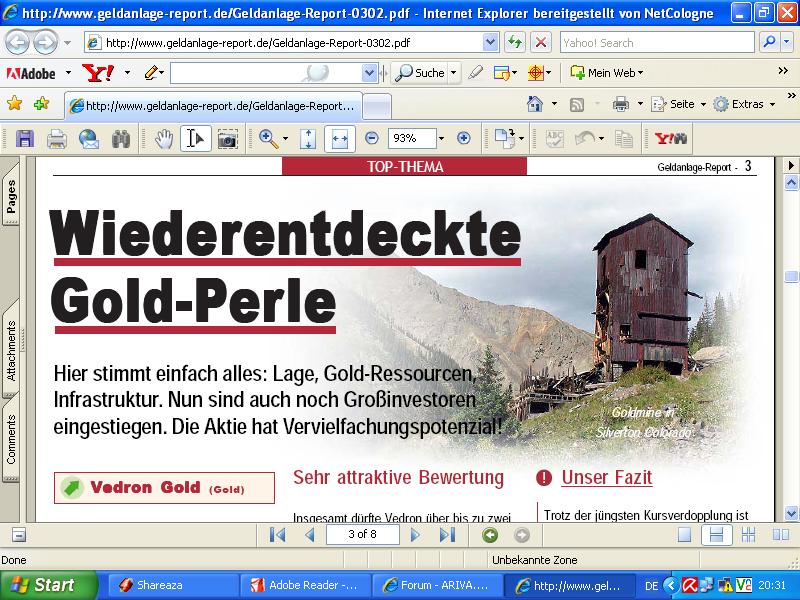Open Favorites Center star
Screen dimensions: 800x600
click(x=14, y=104)
